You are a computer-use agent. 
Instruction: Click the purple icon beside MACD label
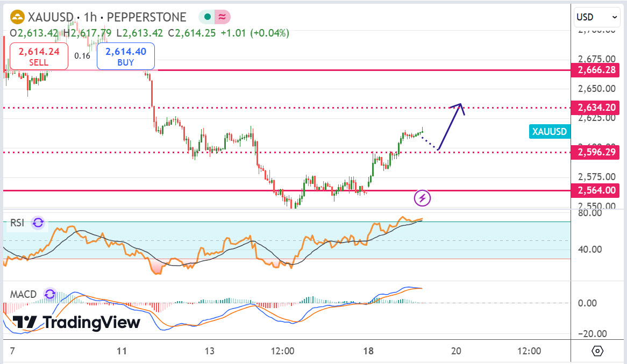pos(49,294)
